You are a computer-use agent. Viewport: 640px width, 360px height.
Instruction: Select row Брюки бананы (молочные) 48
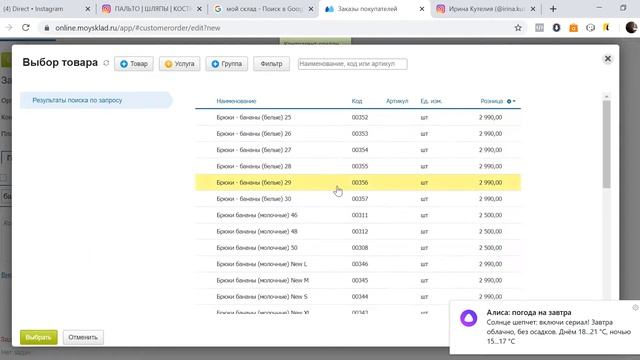coord(358,231)
